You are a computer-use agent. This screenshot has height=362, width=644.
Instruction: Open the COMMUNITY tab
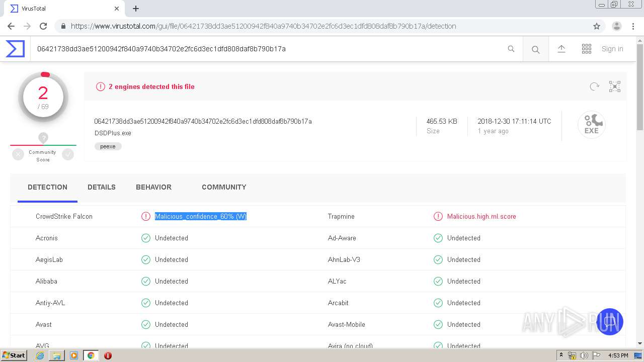coord(224,187)
